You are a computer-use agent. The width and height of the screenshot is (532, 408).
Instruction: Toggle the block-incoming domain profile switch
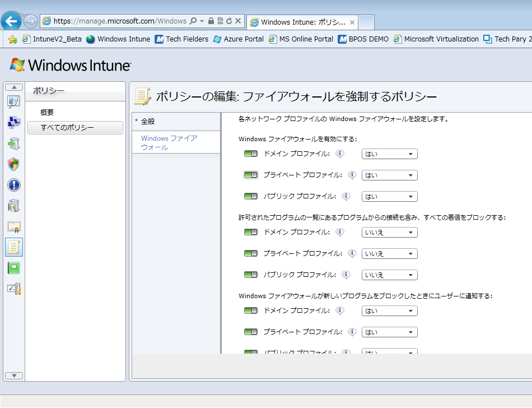pyautogui.click(x=251, y=232)
